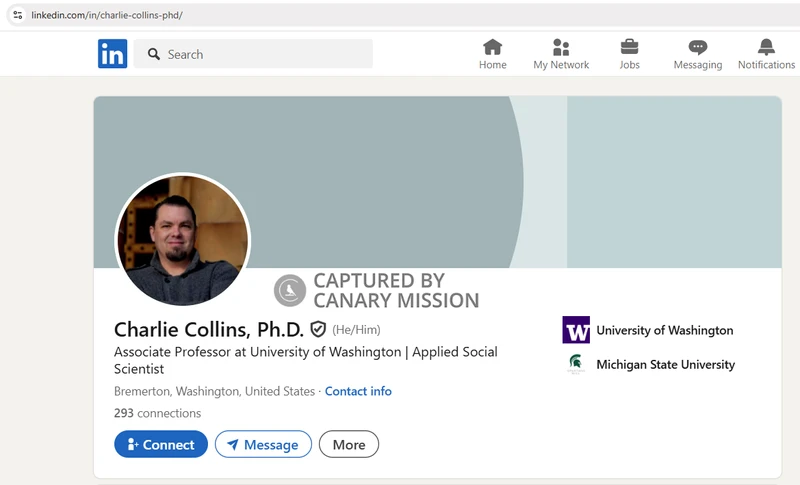
Task: Open the My Network tab
Action: pos(561,54)
